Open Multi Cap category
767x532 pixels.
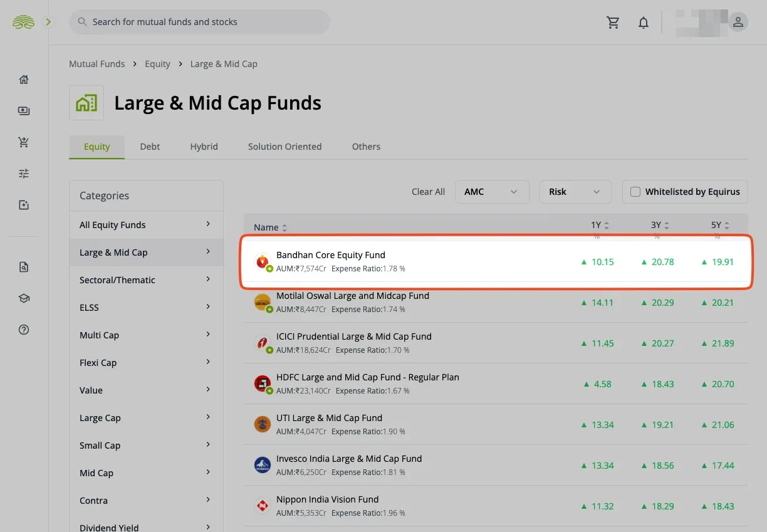point(146,335)
